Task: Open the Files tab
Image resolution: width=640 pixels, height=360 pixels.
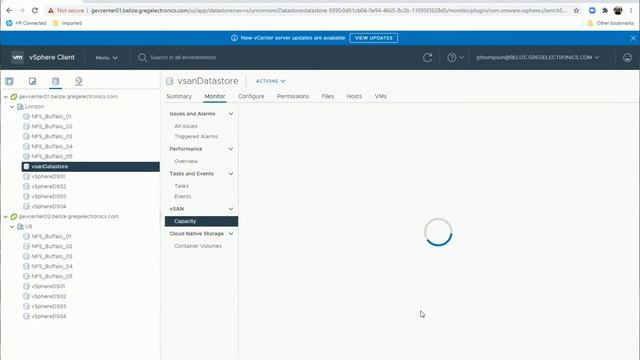Action: coord(327,96)
